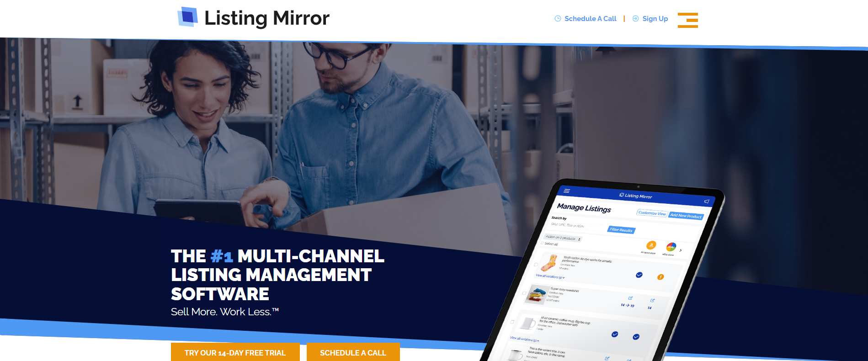Click the Manage Listings heading in the tablet
This screenshot has width=868, height=361.
[x=584, y=208]
